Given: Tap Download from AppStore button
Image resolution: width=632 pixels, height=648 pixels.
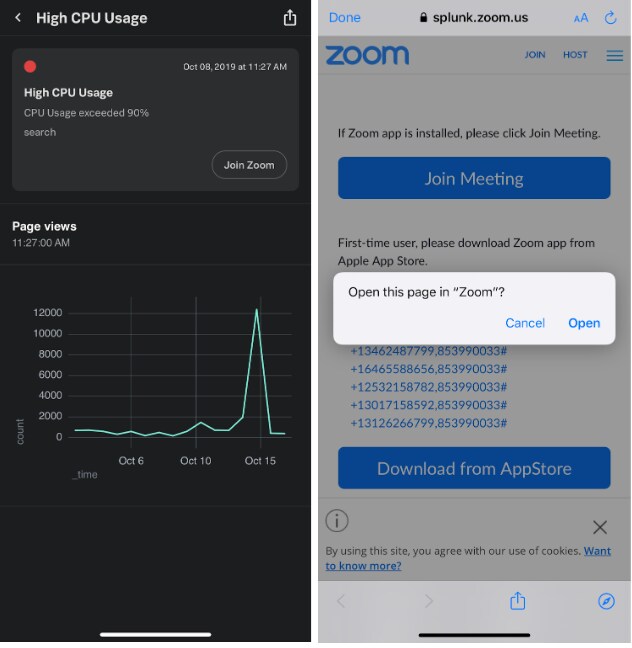Looking at the screenshot, I should pyautogui.click(x=474, y=468).
